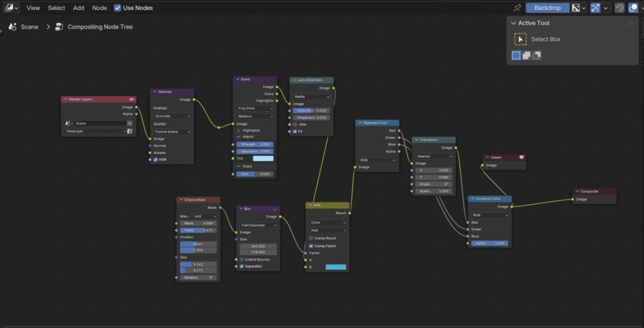This screenshot has width=644, height=328.
Task: Toggle Clamp Factor in Add node
Action: tap(311, 246)
